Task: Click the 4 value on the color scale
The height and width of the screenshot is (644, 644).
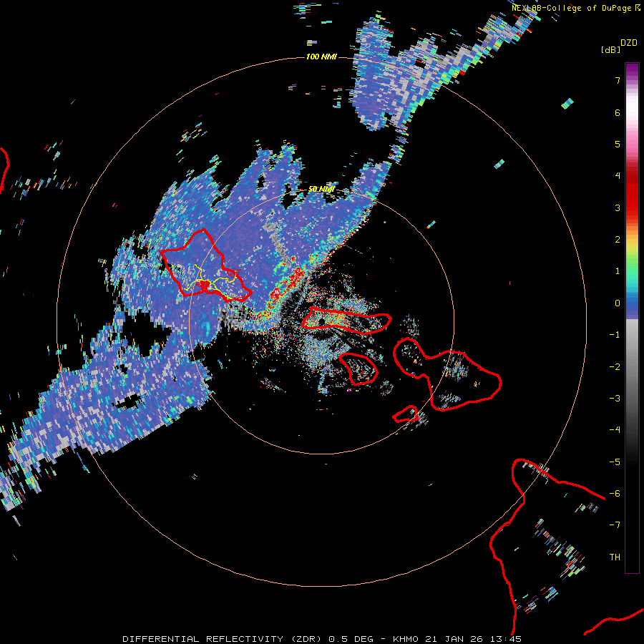Action: (618, 176)
